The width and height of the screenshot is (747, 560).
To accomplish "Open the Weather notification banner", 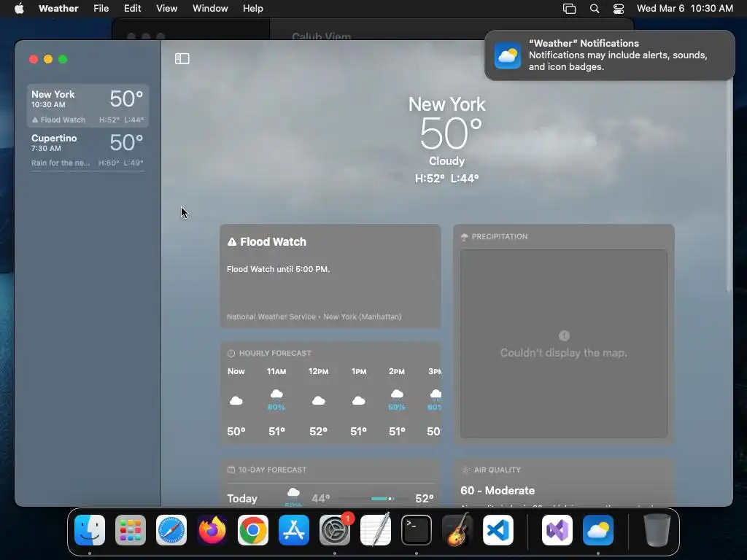I will click(x=609, y=55).
